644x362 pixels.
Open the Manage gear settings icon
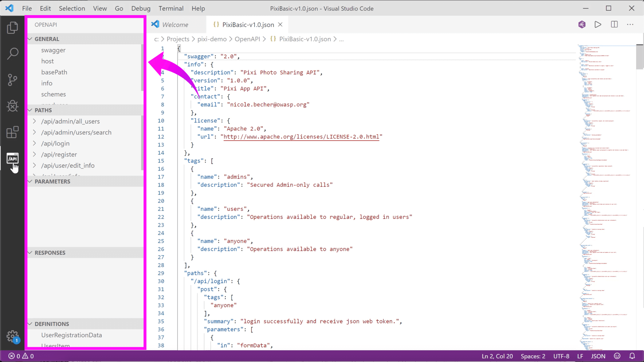12,336
